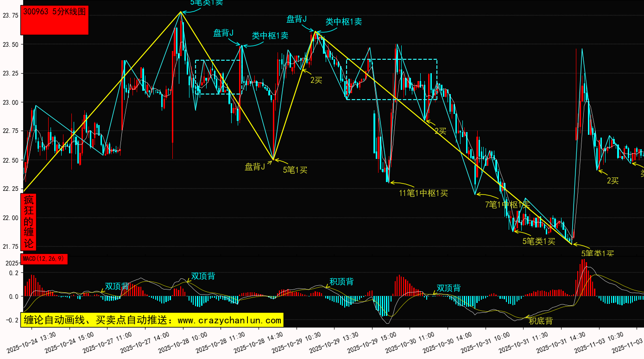Screen dimensions: 644x359
Task: Click the 22.50 price axis label
Action: pyautogui.click(x=10, y=160)
